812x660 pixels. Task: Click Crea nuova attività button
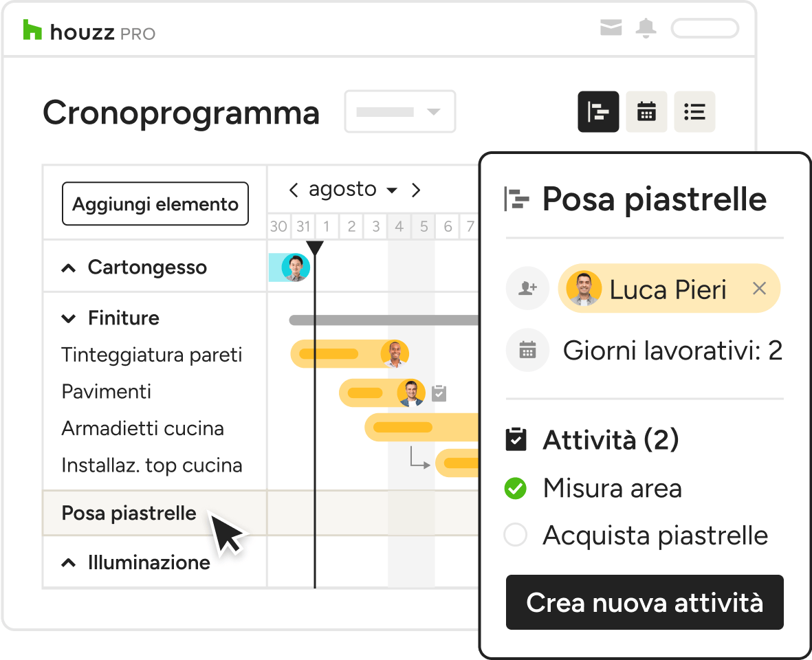[x=644, y=602]
